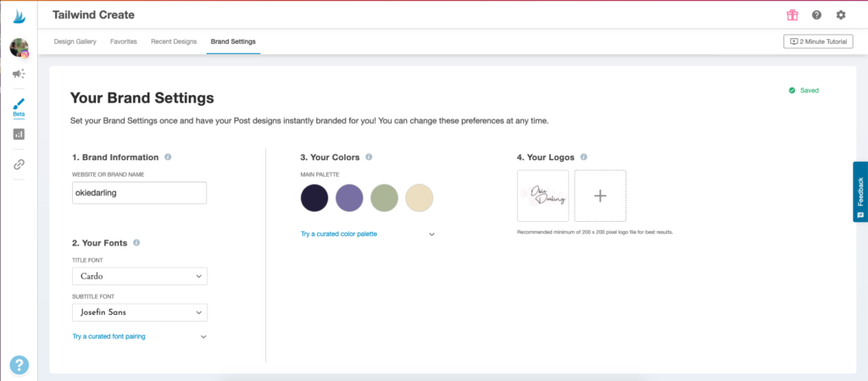
Task: Click the link chain icon in sidebar
Action: (19, 164)
